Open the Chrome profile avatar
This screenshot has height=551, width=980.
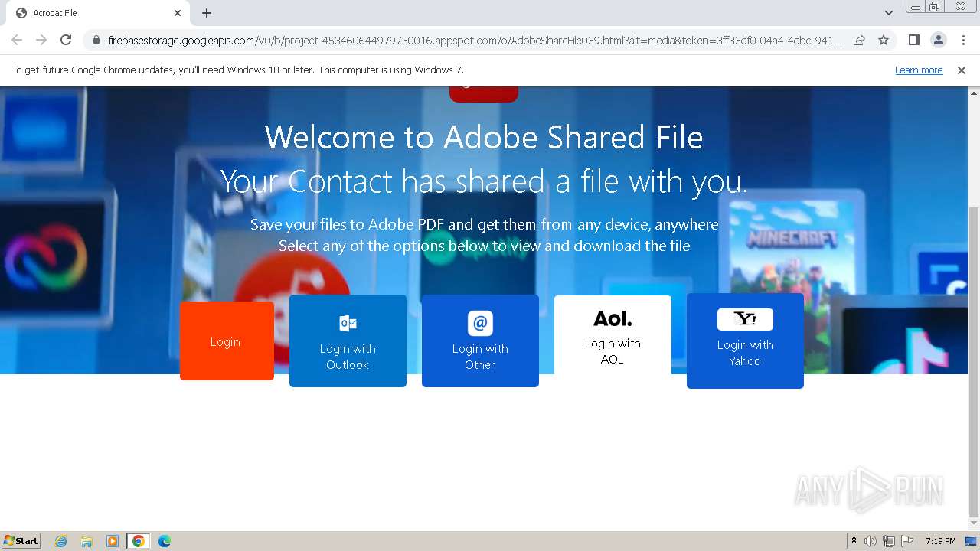pos(938,40)
